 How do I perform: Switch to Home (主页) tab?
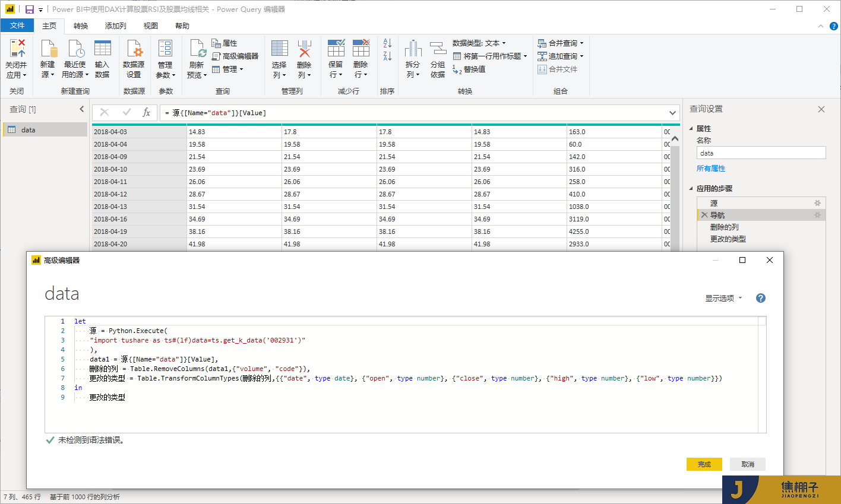click(x=49, y=26)
